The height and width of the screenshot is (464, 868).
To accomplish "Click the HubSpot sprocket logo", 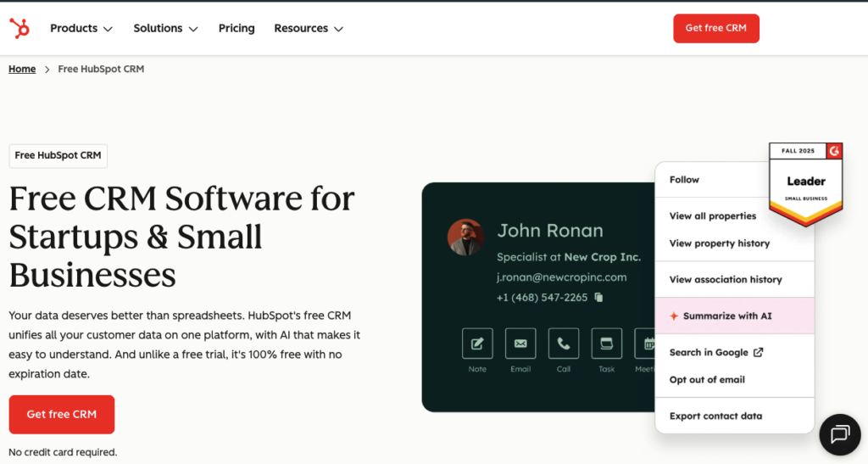I will (x=19, y=28).
